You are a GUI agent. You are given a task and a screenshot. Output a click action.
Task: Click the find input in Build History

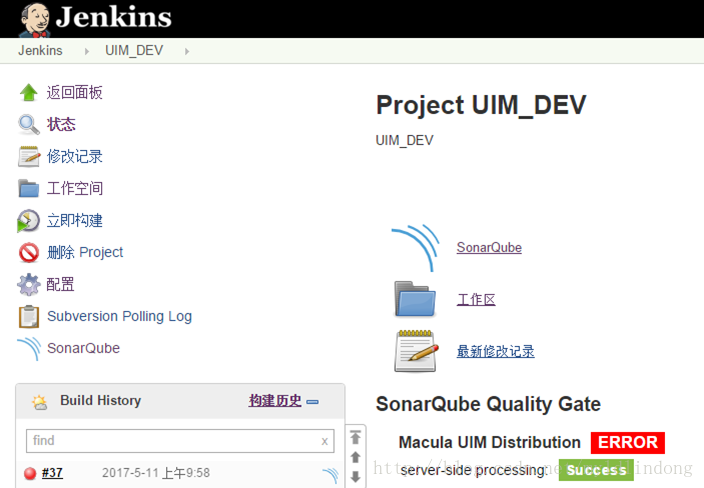[180, 441]
